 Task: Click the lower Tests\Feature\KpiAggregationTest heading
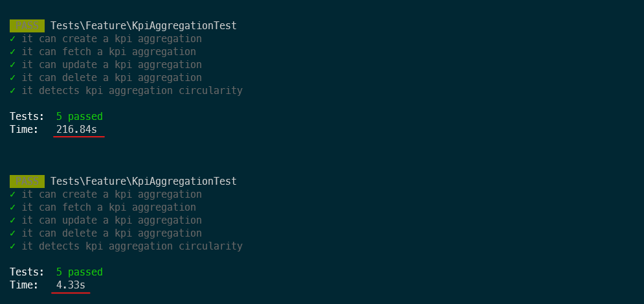[x=144, y=181]
